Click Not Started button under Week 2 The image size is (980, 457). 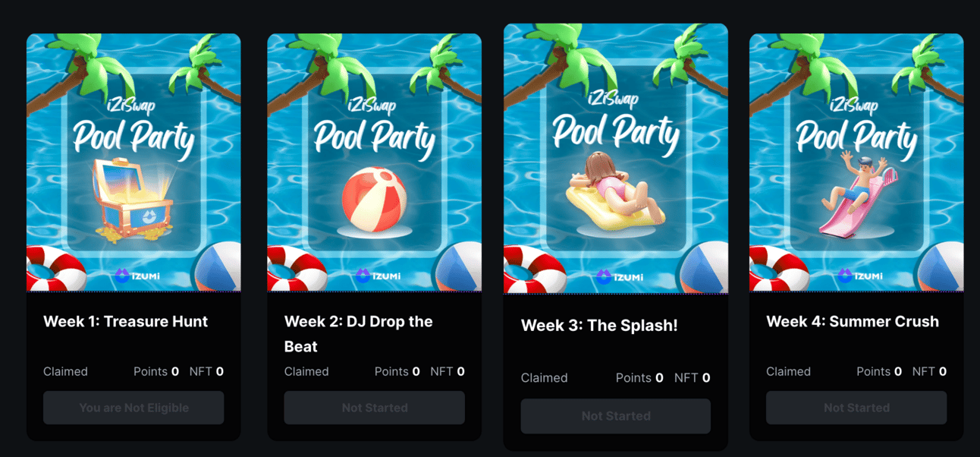coord(375,408)
